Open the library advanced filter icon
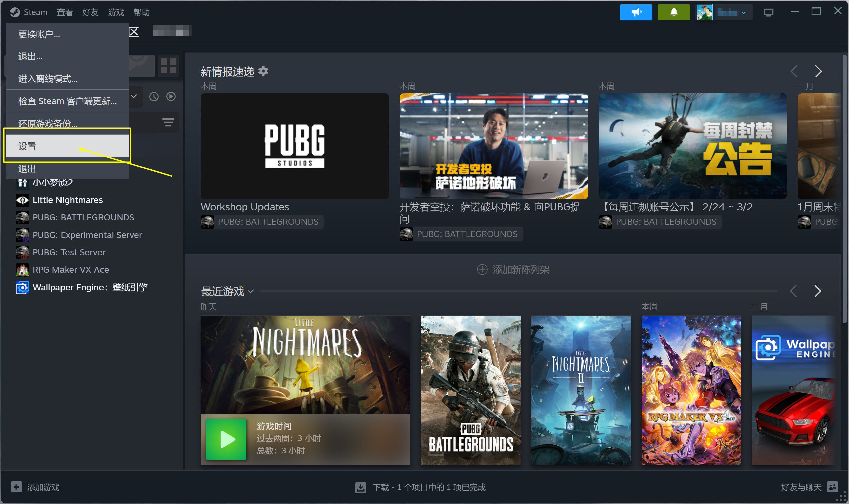 (x=168, y=122)
